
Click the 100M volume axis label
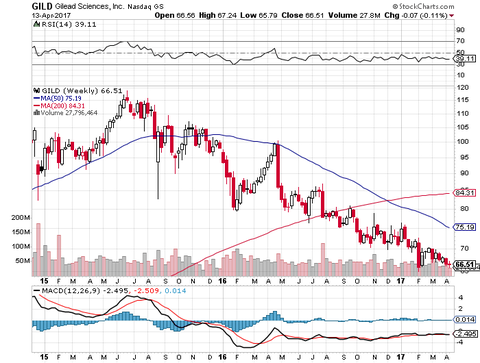[21, 246]
